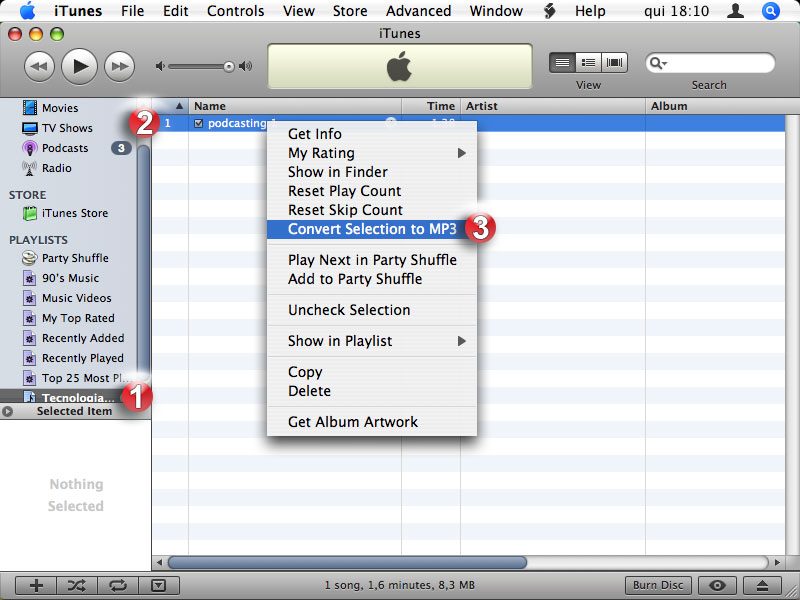Open the search magnifier dropdown
The image size is (800, 600).
[x=658, y=63]
